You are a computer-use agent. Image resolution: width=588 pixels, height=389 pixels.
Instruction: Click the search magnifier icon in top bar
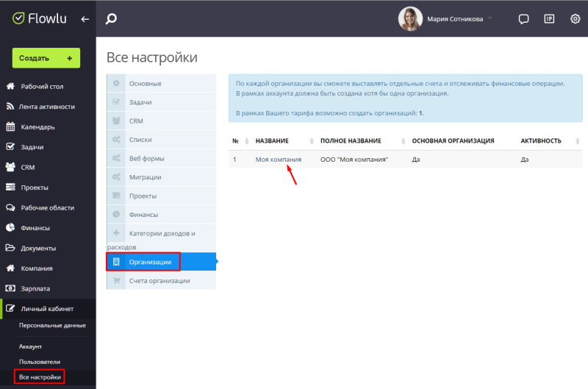pos(111,19)
